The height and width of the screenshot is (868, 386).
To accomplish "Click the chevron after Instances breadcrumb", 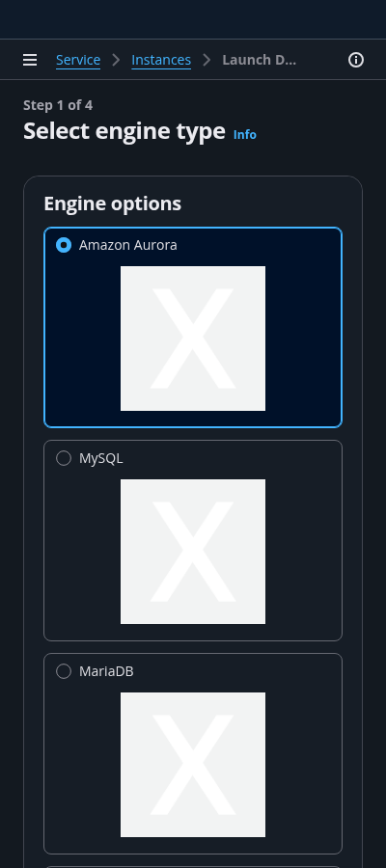I will (x=207, y=60).
